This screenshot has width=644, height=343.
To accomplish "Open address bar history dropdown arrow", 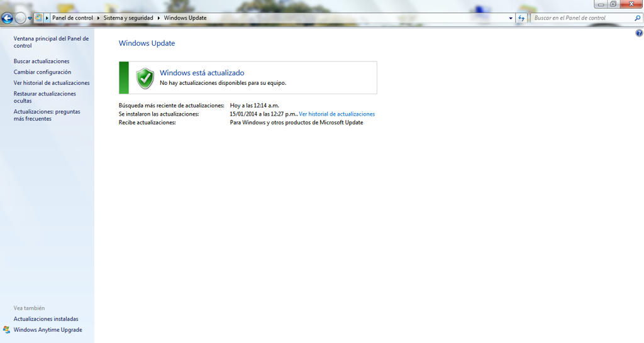I will pyautogui.click(x=511, y=18).
